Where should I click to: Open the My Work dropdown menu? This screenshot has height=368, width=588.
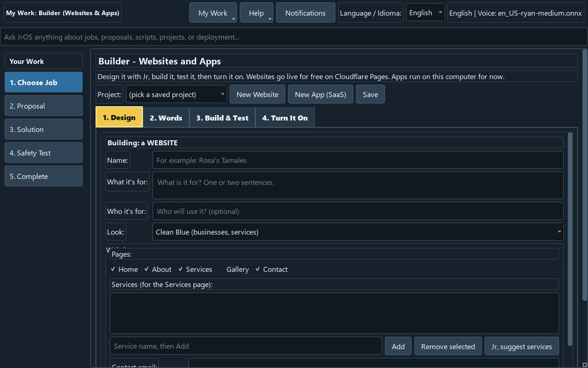[x=213, y=13]
